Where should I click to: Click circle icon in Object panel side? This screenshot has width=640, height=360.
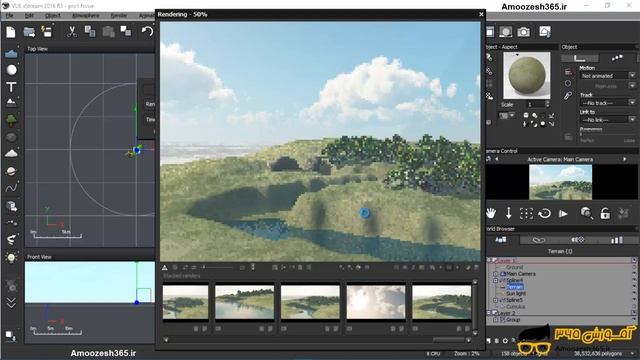tap(568, 83)
